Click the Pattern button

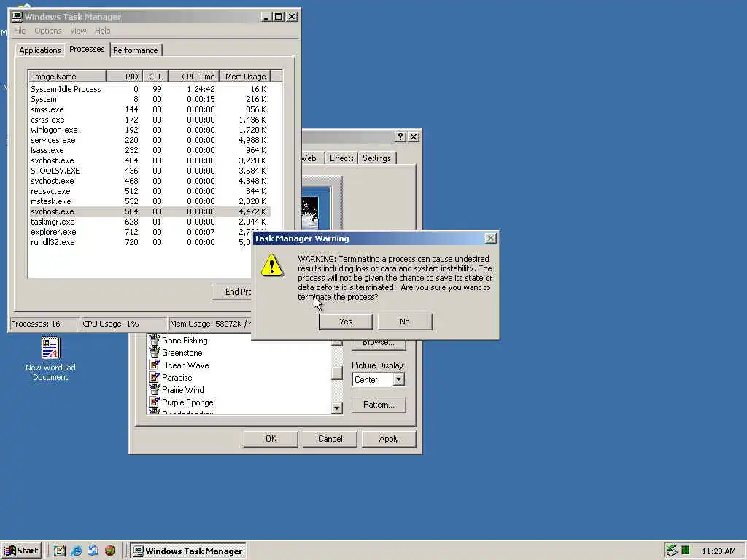[379, 404]
